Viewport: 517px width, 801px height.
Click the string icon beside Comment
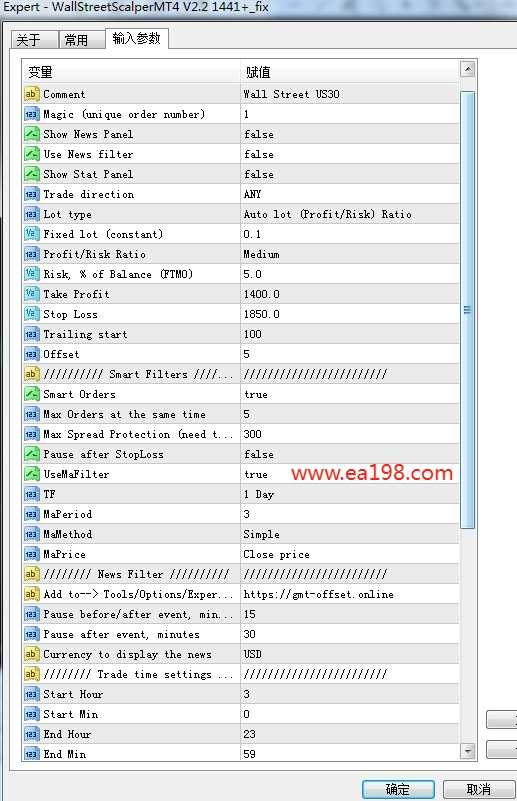[31, 94]
